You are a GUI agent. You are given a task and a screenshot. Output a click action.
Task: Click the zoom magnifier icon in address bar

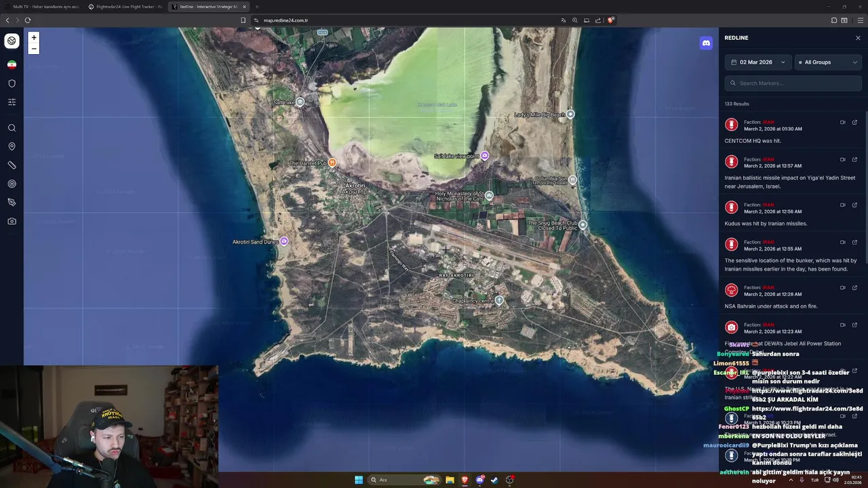(574, 20)
